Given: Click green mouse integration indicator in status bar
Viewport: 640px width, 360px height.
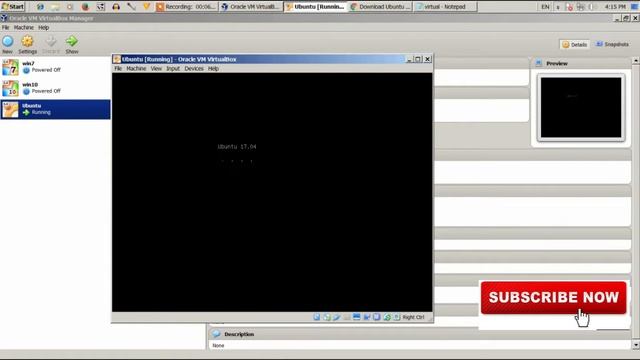Looking at the screenshot, I should (387, 317).
